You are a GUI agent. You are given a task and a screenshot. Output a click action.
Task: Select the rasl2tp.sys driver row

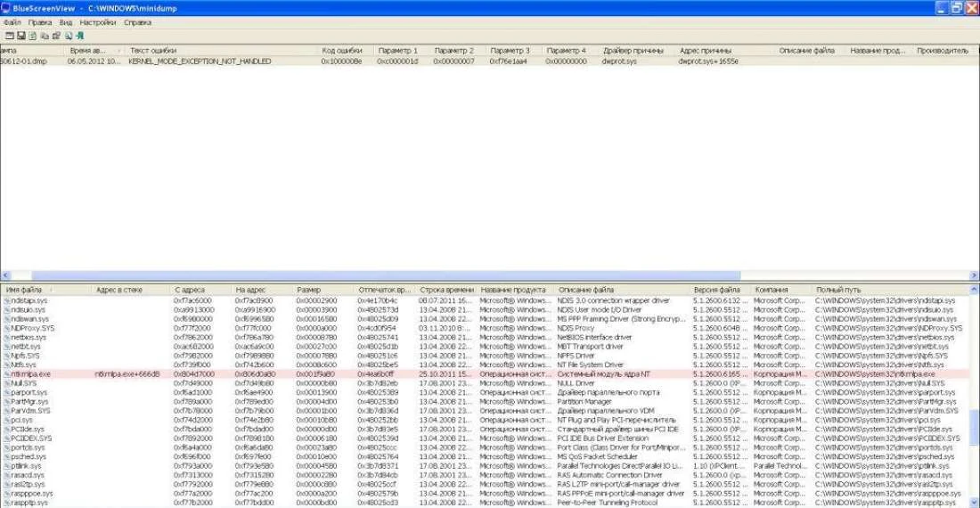tap(485, 484)
